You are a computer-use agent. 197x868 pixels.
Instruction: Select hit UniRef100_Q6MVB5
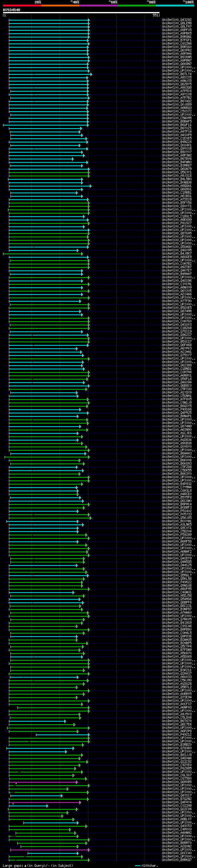177,782
